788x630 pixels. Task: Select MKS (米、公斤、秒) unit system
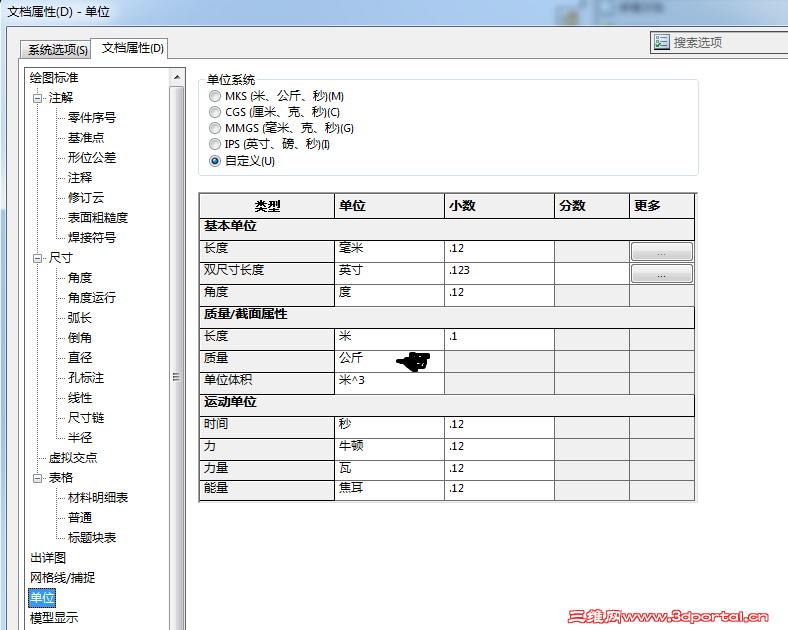[215, 96]
